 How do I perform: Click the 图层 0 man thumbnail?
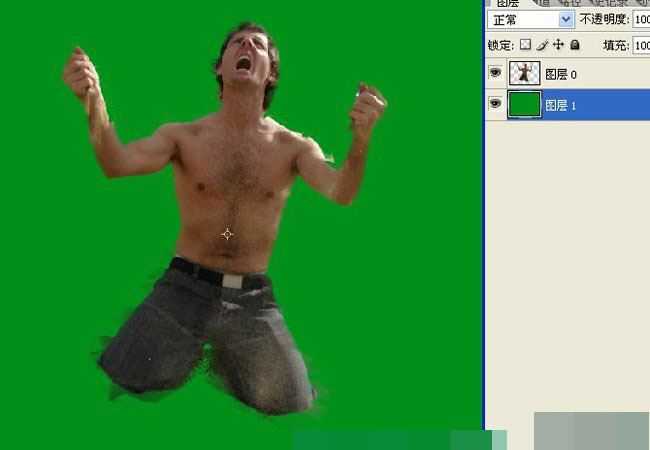[x=524, y=74]
